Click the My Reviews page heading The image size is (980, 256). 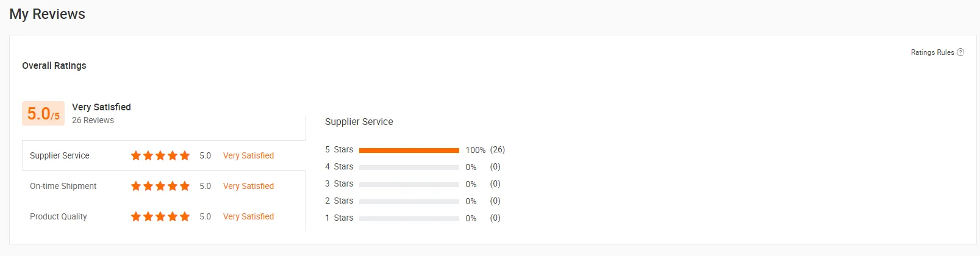48,14
